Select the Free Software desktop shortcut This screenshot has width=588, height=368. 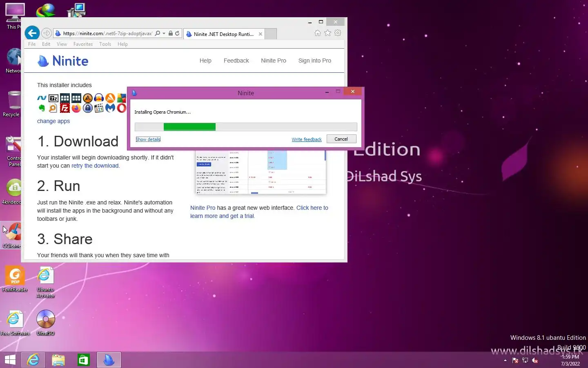pos(15,323)
